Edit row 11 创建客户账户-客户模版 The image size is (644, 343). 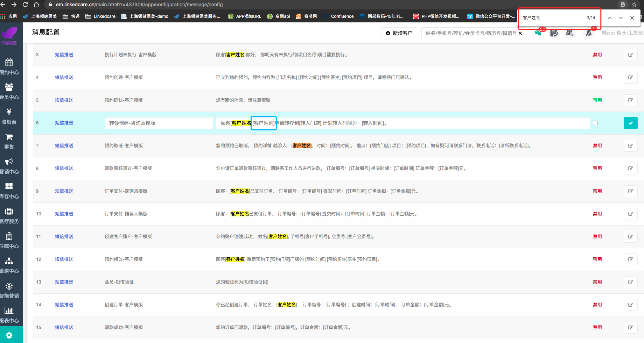630,237
